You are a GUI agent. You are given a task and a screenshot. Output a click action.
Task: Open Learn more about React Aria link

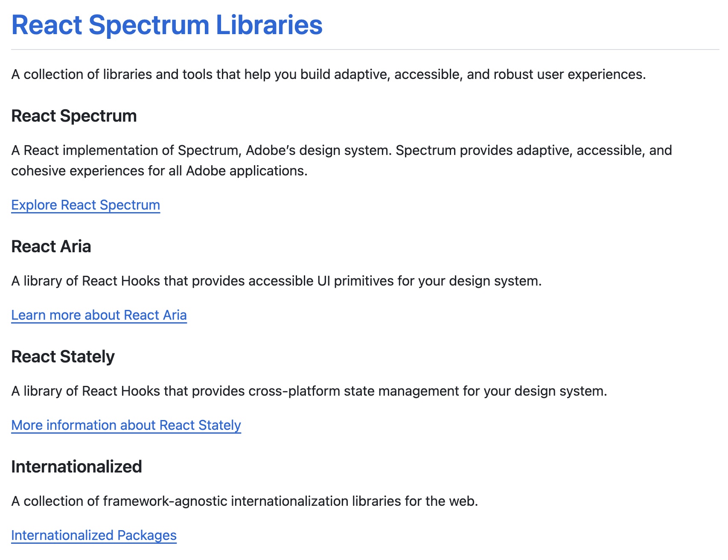tap(99, 315)
